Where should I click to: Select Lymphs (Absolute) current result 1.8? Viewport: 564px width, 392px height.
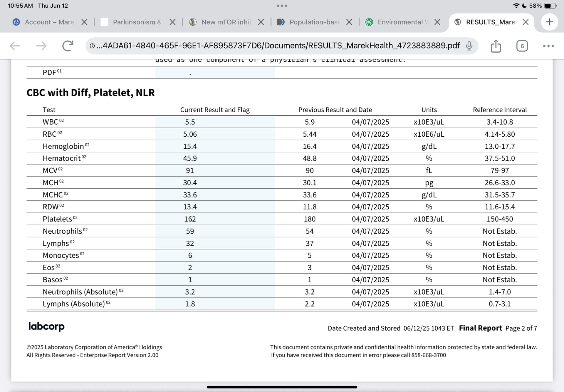point(190,304)
